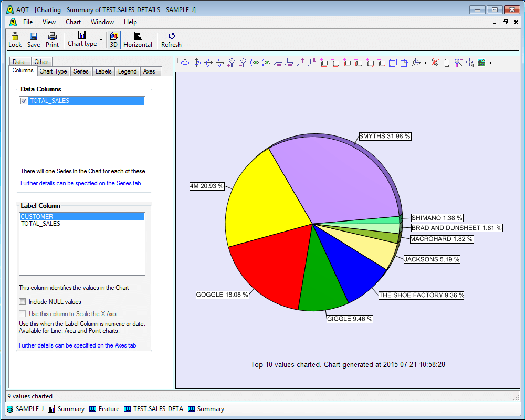Select the four-way arrow cursor tool
525x420 pixels.
click(x=470, y=62)
